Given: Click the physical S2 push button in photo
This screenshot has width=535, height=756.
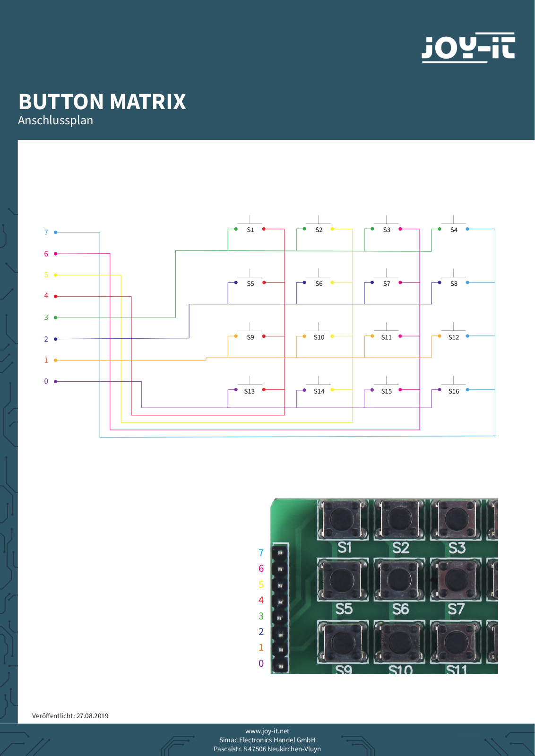Looking at the screenshot, I should coord(399,519).
